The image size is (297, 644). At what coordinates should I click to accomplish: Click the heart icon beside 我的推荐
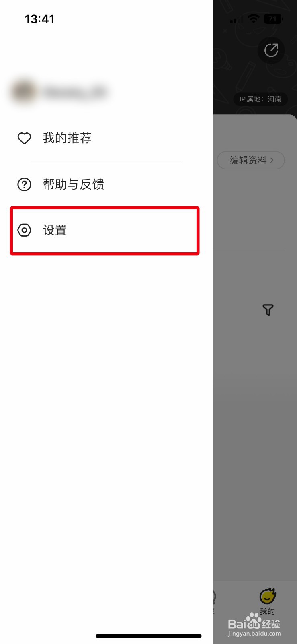click(25, 138)
